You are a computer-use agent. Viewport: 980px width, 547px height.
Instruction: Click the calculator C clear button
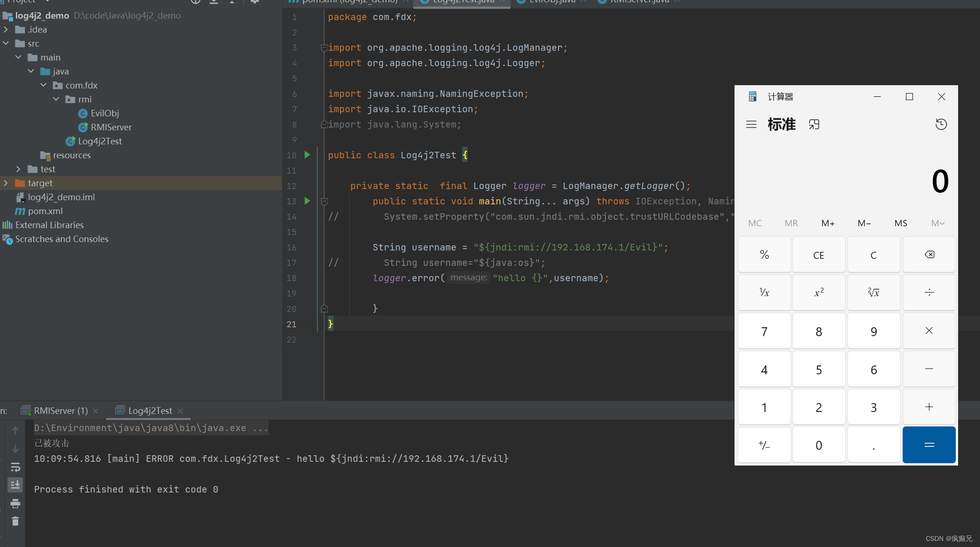pos(874,255)
